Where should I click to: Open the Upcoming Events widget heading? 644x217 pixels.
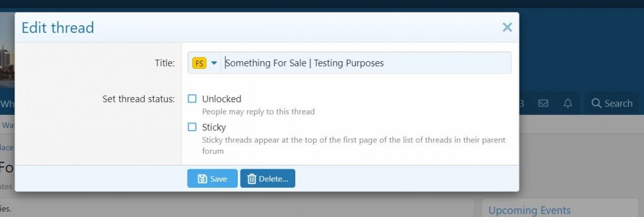pos(529,210)
